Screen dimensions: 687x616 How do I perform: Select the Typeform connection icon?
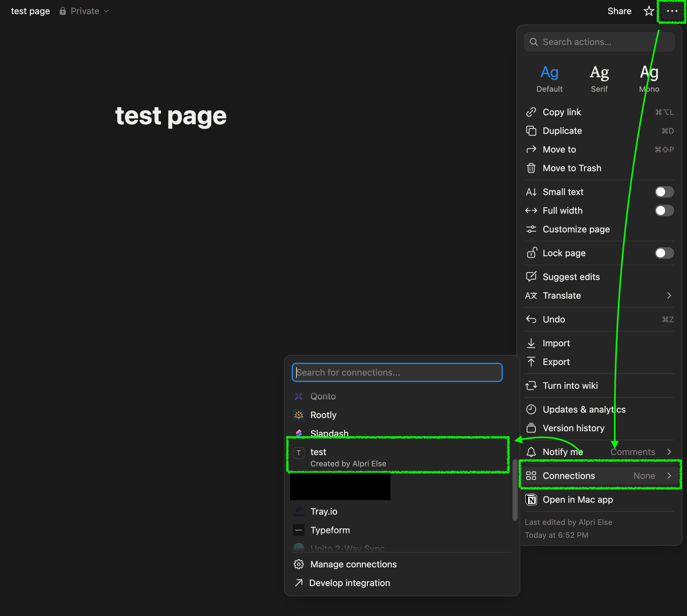click(299, 530)
